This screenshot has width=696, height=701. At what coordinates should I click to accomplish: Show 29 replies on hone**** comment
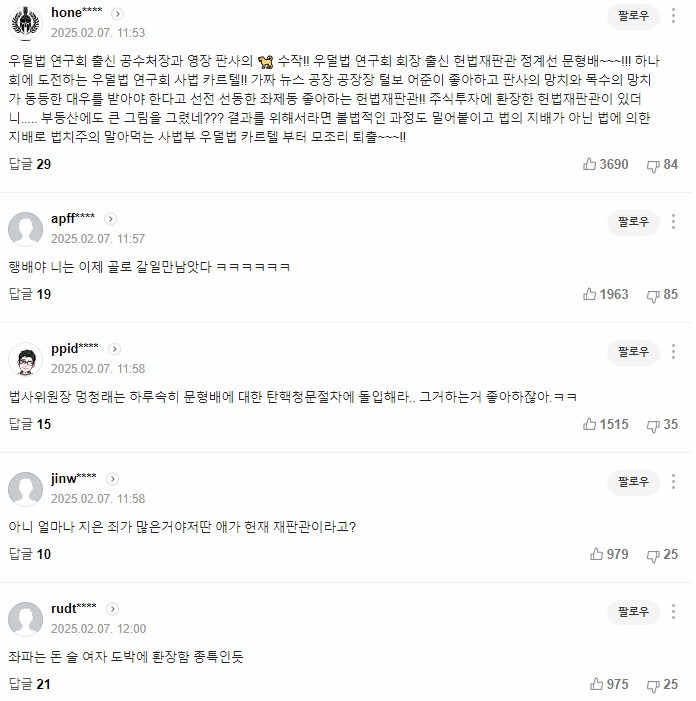tap(29, 164)
